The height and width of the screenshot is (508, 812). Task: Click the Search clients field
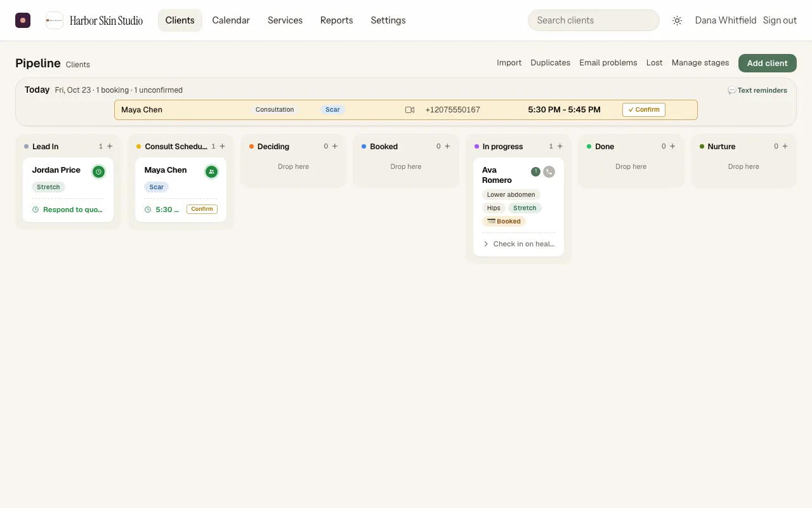point(594,20)
